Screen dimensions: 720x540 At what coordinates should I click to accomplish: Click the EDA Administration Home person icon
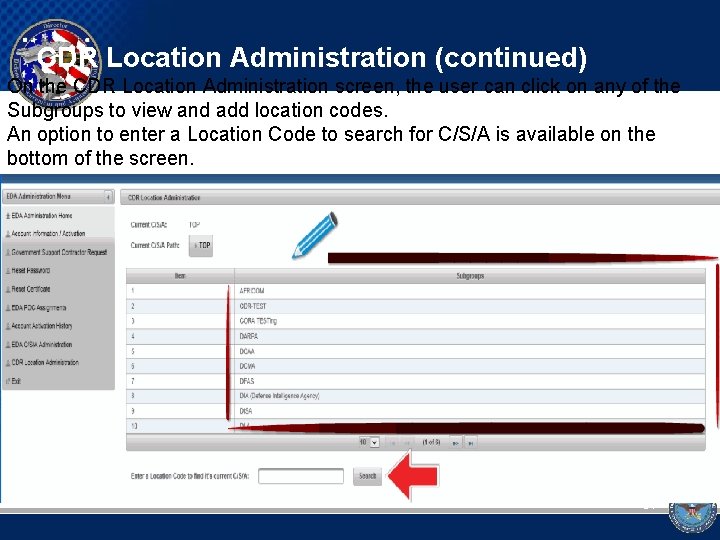[x=8, y=216]
